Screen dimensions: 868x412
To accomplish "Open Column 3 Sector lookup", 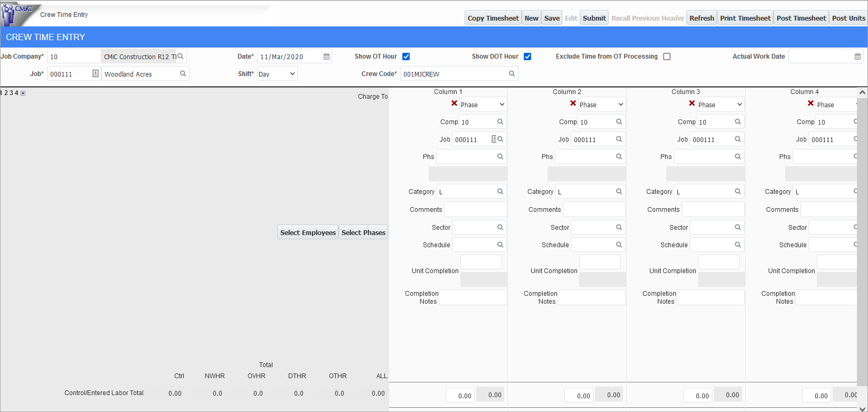I will [738, 228].
